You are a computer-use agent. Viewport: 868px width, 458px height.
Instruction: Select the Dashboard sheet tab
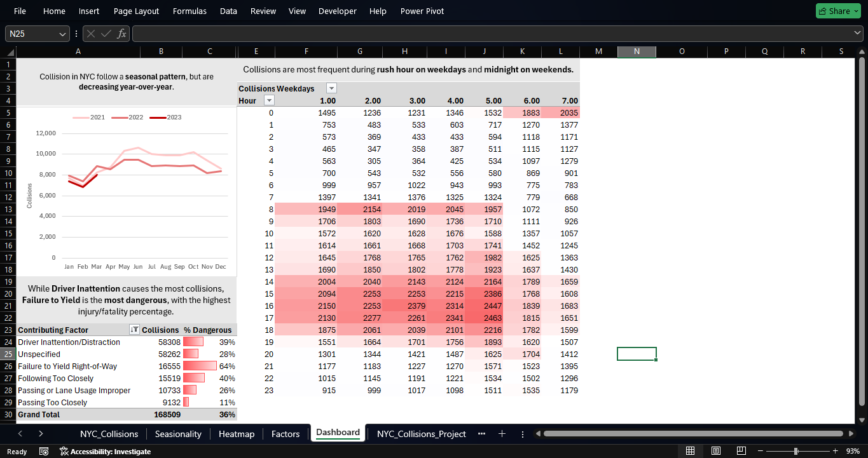[x=338, y=433]
